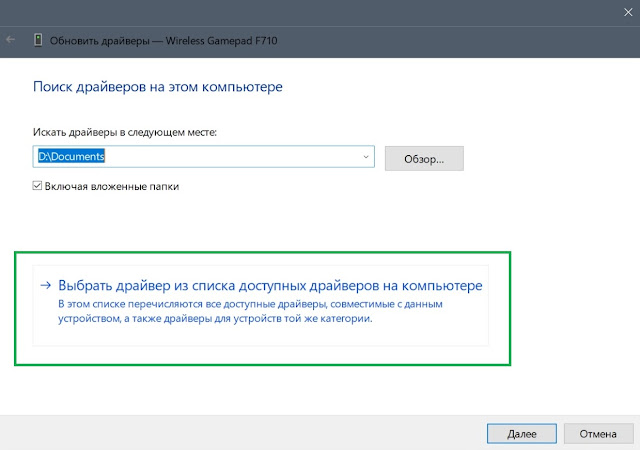Screen dimensions: 640x450
Task: Click the back arrow in the title bar
Action: coord(11,40)
